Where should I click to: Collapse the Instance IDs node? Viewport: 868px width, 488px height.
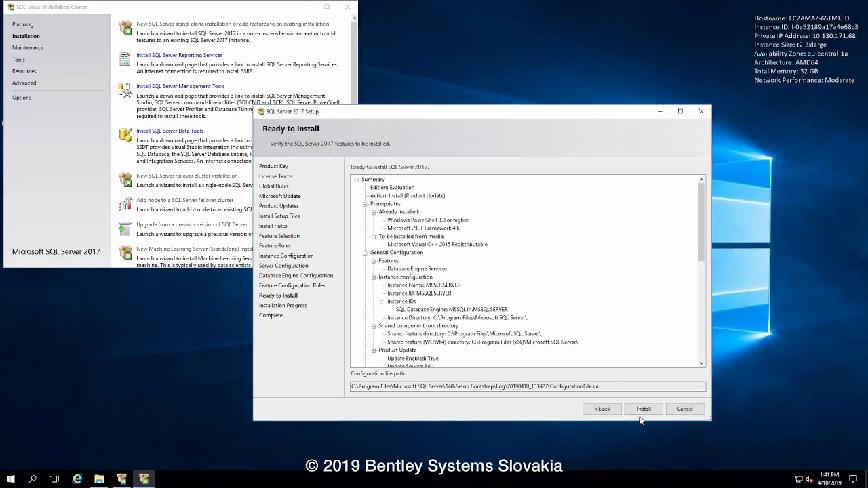382,302
